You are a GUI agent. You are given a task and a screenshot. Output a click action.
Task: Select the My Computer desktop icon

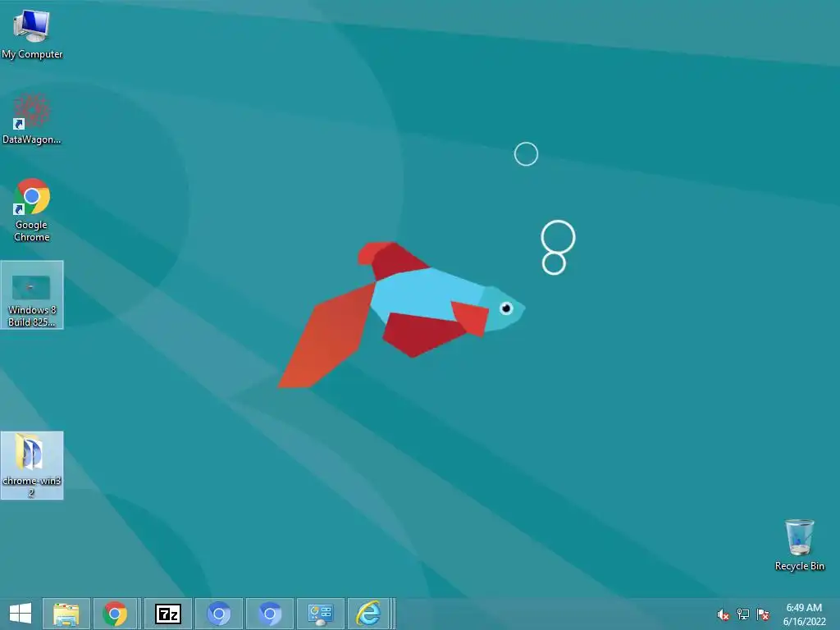(32, 34)
